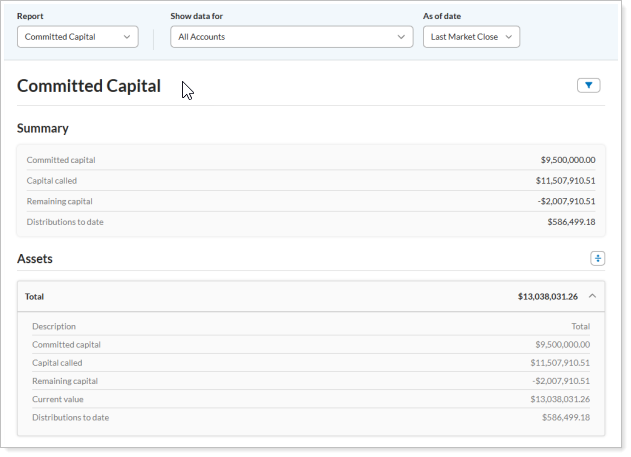The width and height of the screenshot is (631, 457).
Task: Open the Report dropdown showing Committed Capital
Action: coord(78,37)
